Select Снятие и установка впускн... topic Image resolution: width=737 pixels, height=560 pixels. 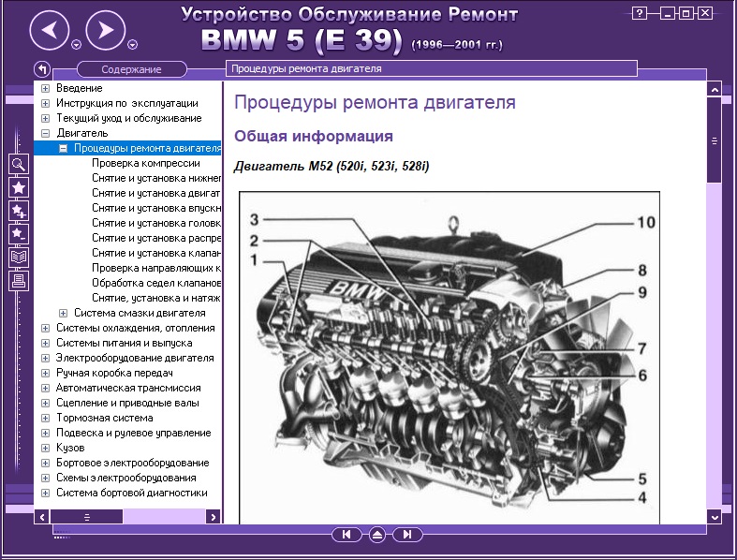pyautogui.click(x=156, y=208)
